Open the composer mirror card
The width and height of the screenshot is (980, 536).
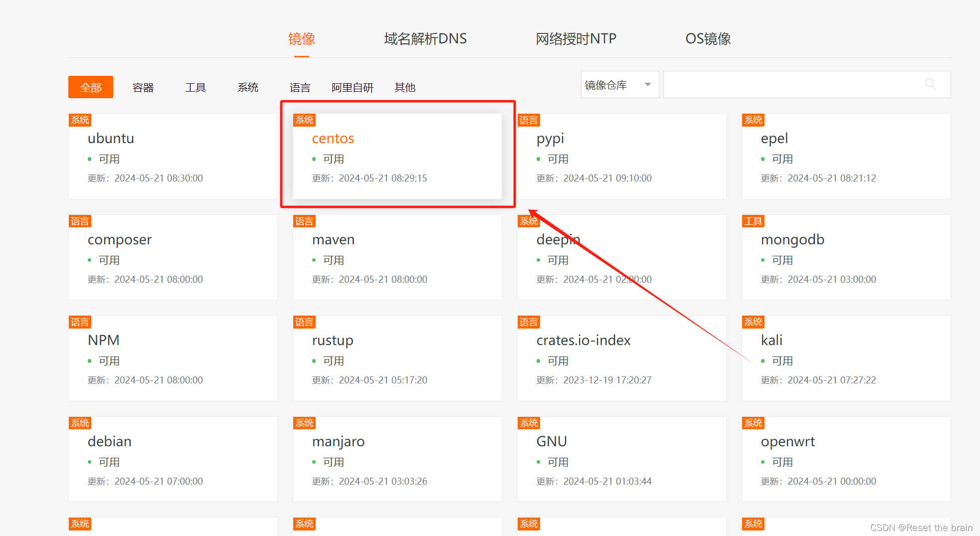point(173,257)
